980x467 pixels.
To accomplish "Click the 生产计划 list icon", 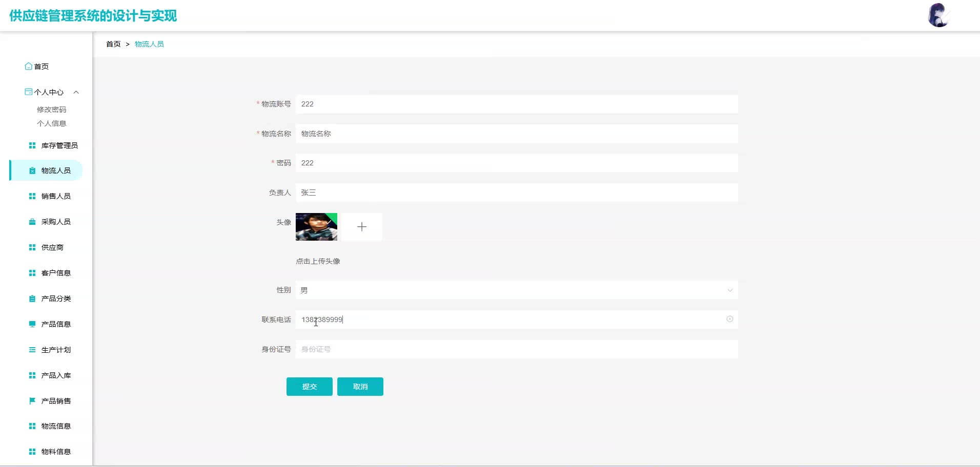I will click(x=32, y=350).
